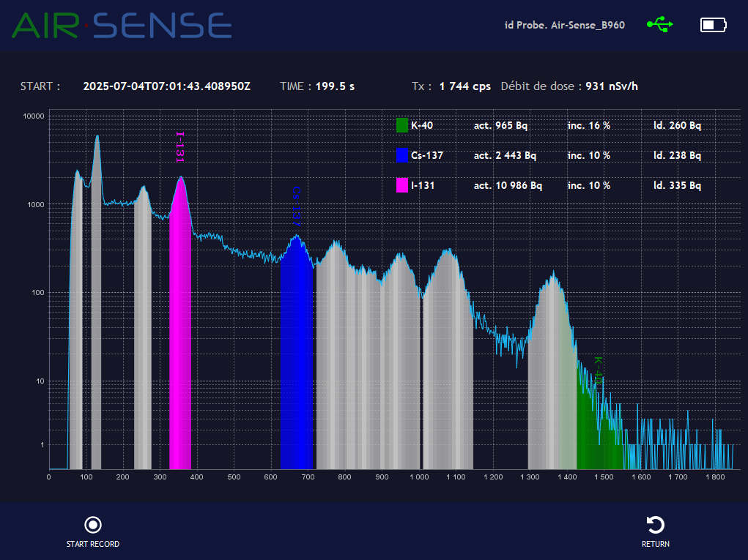Click the 1 500 x-axis tick label
The height and width of the screenshot is (560, 748).
pos(604,477)
